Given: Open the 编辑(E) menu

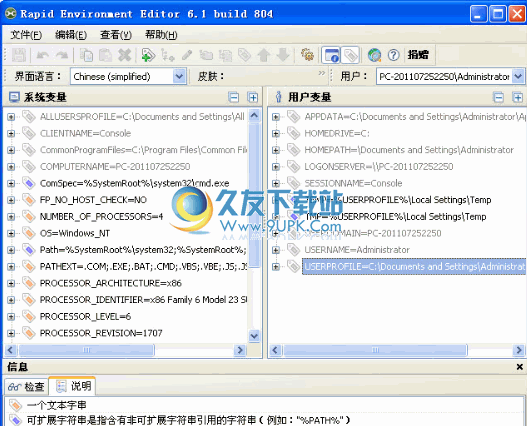Looking at the screenshot, I should point(71,35).
